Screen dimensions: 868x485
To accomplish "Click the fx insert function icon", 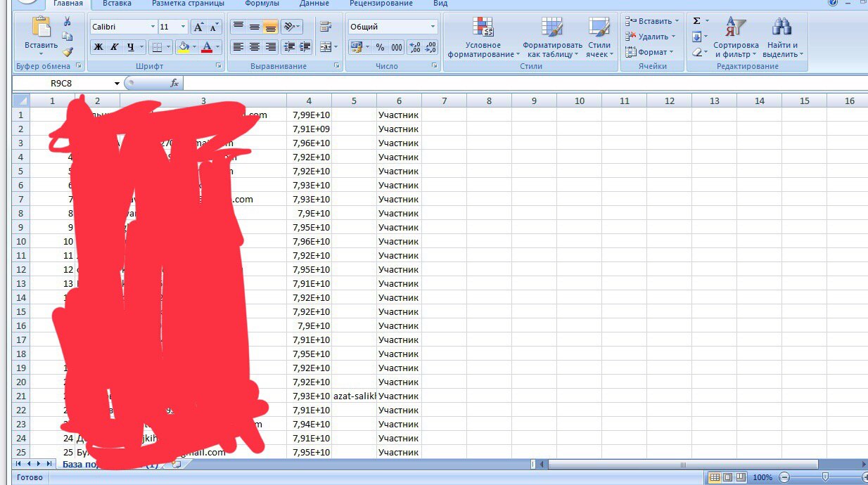I will coord(174,83).
